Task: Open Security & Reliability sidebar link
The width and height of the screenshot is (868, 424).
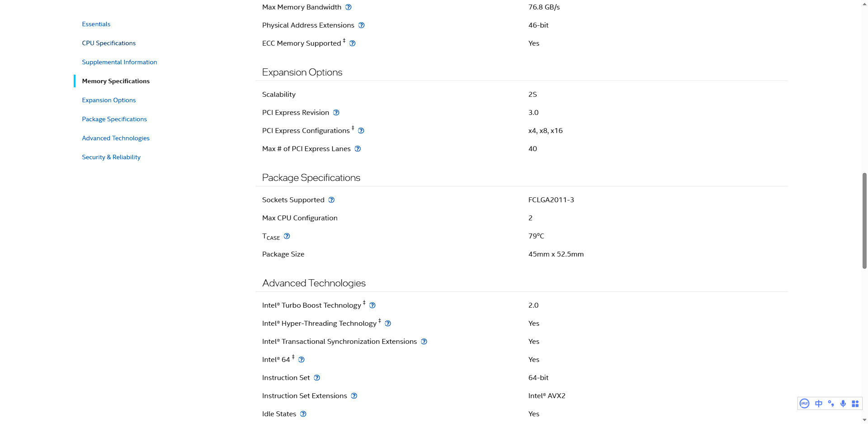Action: (x=111, y=157)
